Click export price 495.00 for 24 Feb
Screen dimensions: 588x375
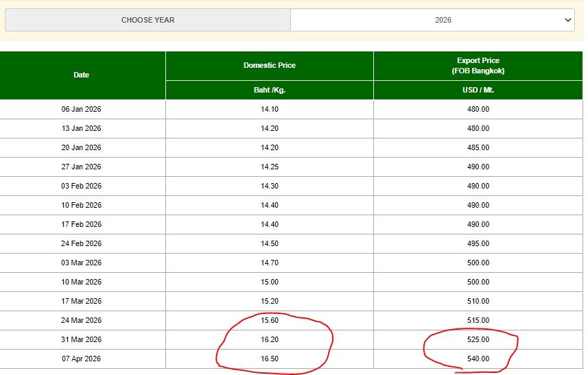coord(478,243)
